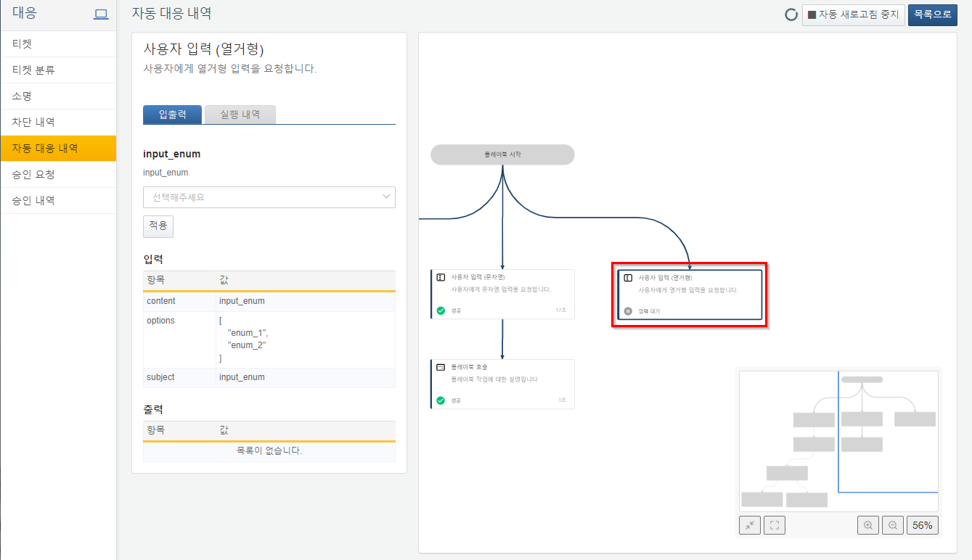Click the "enum_1" value
This screenshot has width=972, height=560.
[248, 333]
